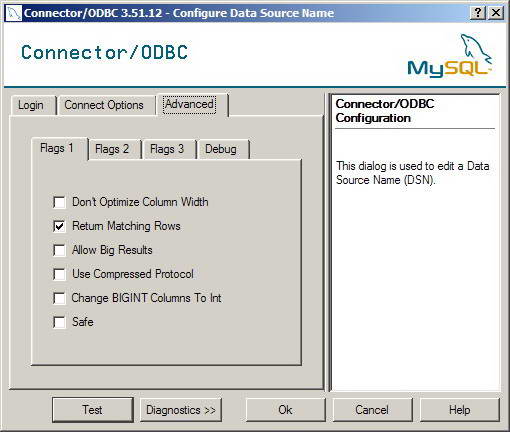Open the Flags 3 sub-tab
This screenshot has width=510, height=432.
pyautogui.click(x=168, y=149)
